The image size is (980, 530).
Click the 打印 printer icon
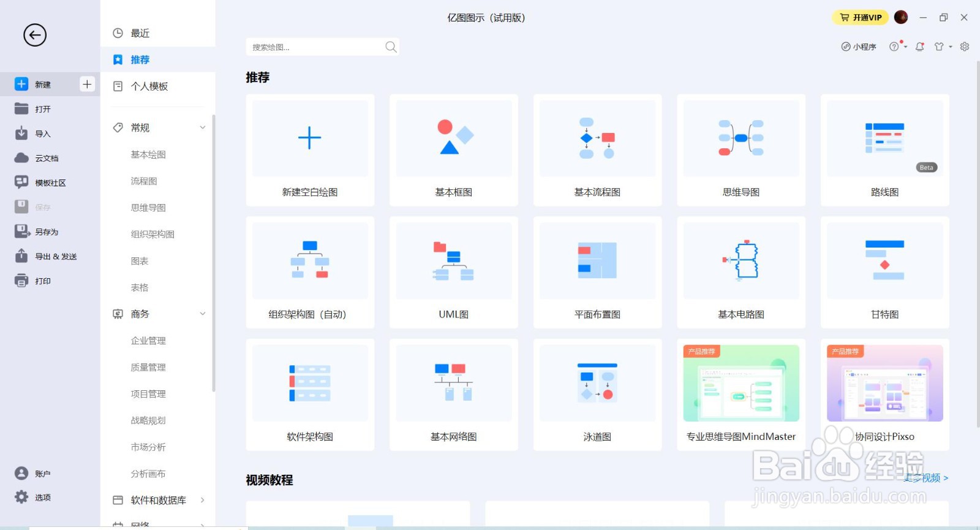[x=21, y=281]
